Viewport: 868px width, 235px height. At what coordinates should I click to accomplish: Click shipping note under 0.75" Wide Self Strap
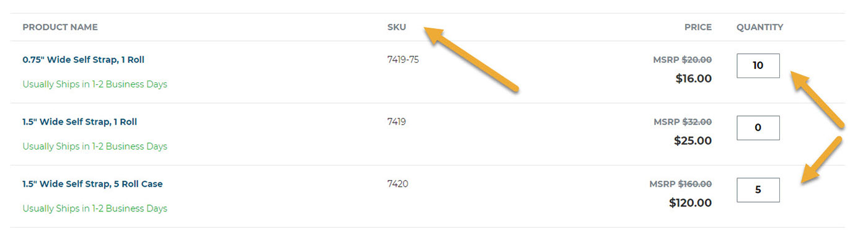[95, 84]
